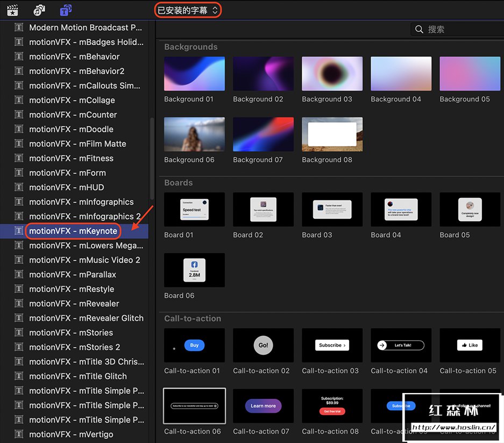The width and height of the screenshot is (504, 443).
Task: Select the Background 04 gradient thumbnail
Action: click(x=401, y=74)
